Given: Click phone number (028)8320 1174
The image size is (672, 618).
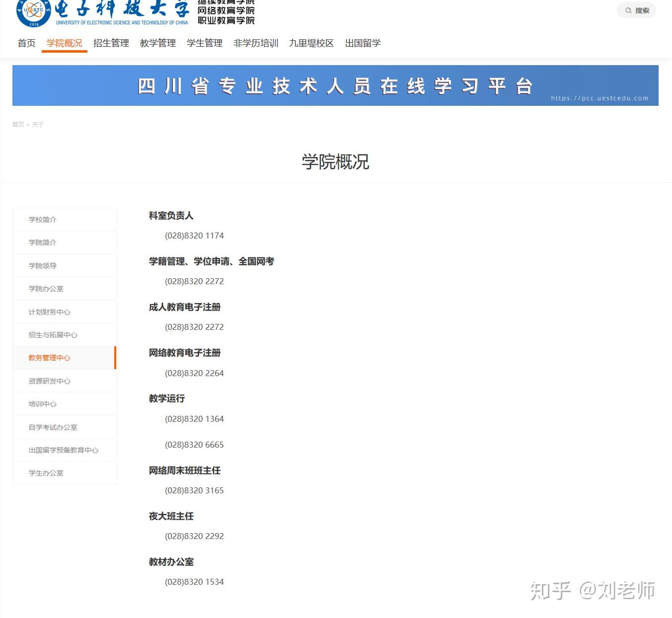Looking at the screenshot, I should (x=194, y=235).
